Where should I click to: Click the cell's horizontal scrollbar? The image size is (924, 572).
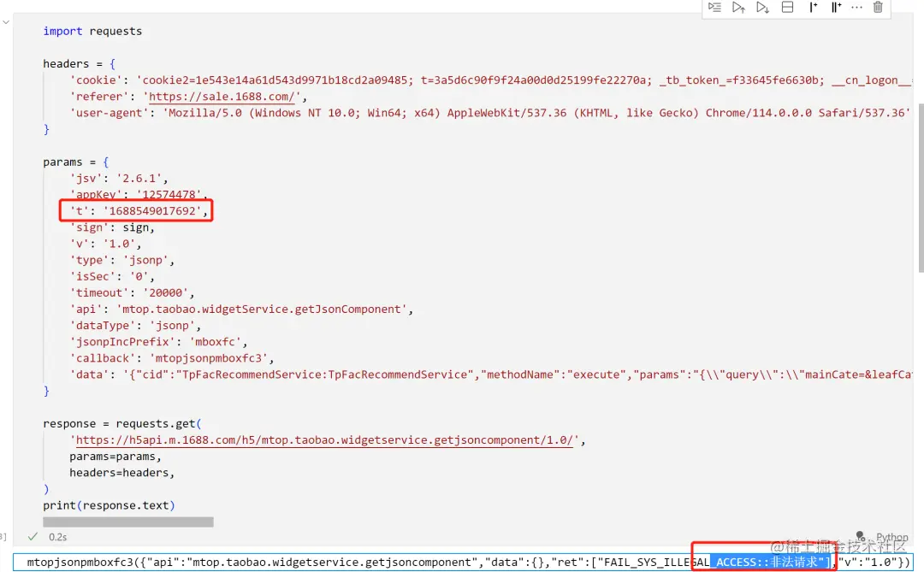127,522
